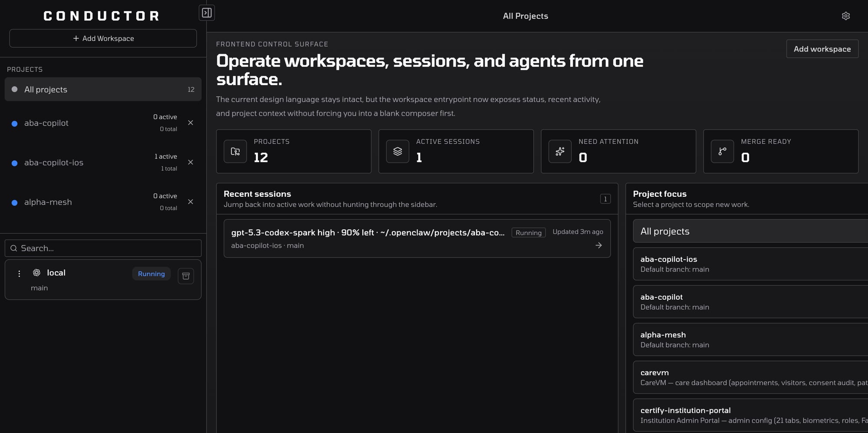Click the Need Attention sparkle icon

(560, 152)
